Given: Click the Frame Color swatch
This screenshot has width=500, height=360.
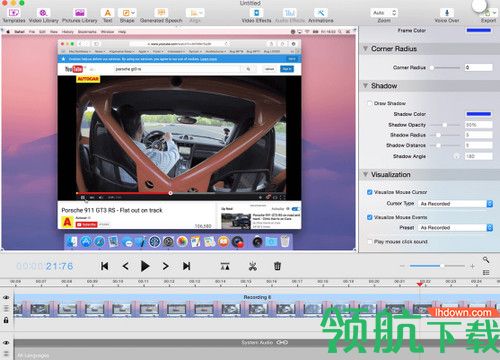Looking at the screenshot, I should tap(479, 30).
